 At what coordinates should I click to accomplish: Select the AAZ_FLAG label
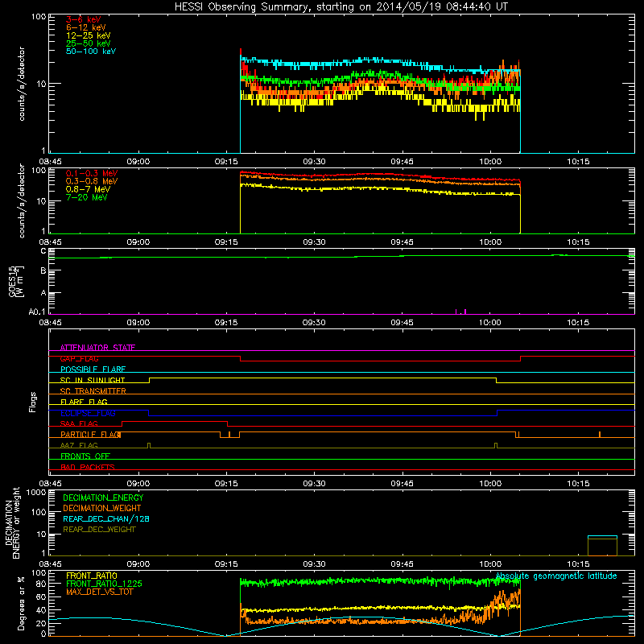(79, 445)
